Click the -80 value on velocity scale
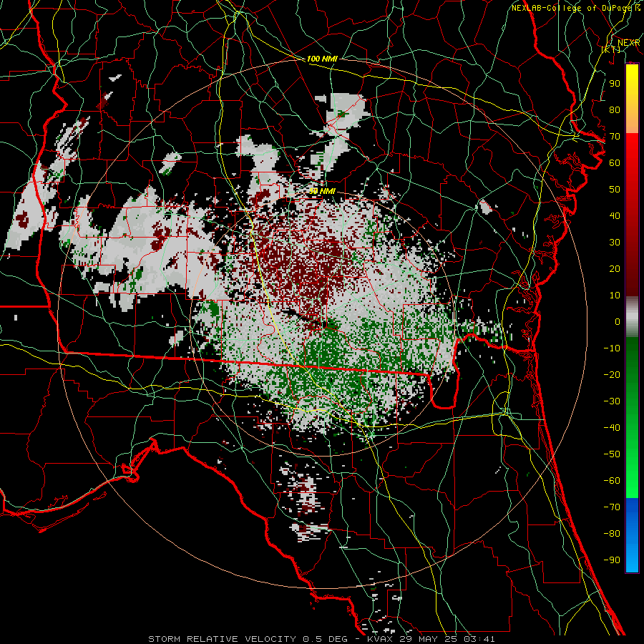 [612, 534]
